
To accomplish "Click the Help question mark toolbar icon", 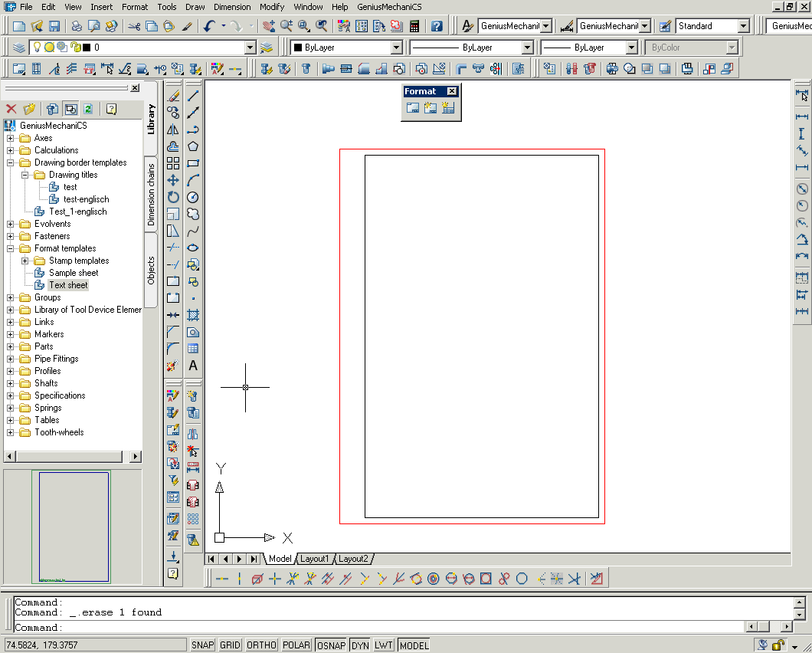I will coord(437,26).
